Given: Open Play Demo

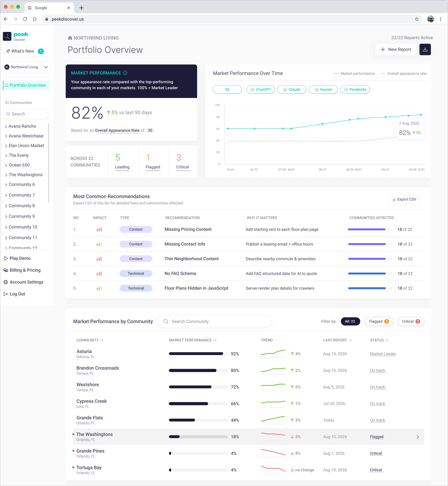Looking at the screenshot, I should [17, 258].
